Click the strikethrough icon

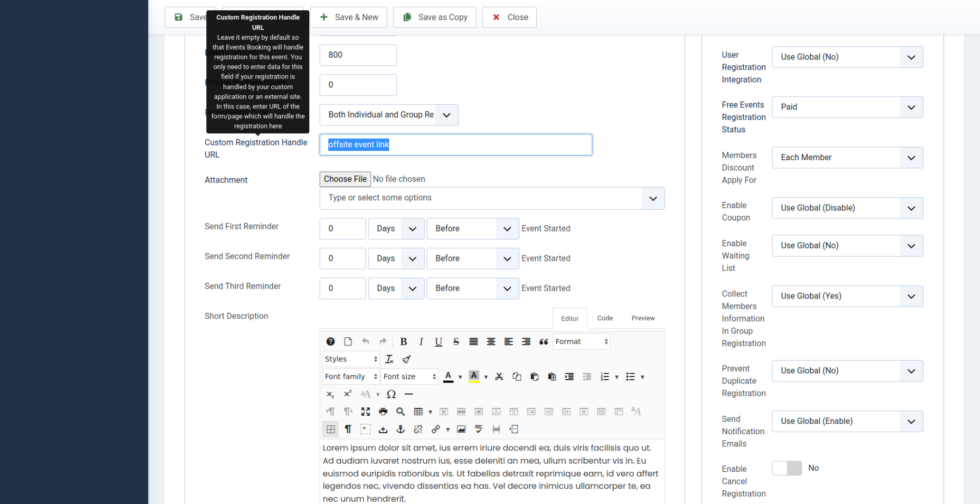[456, 342]
